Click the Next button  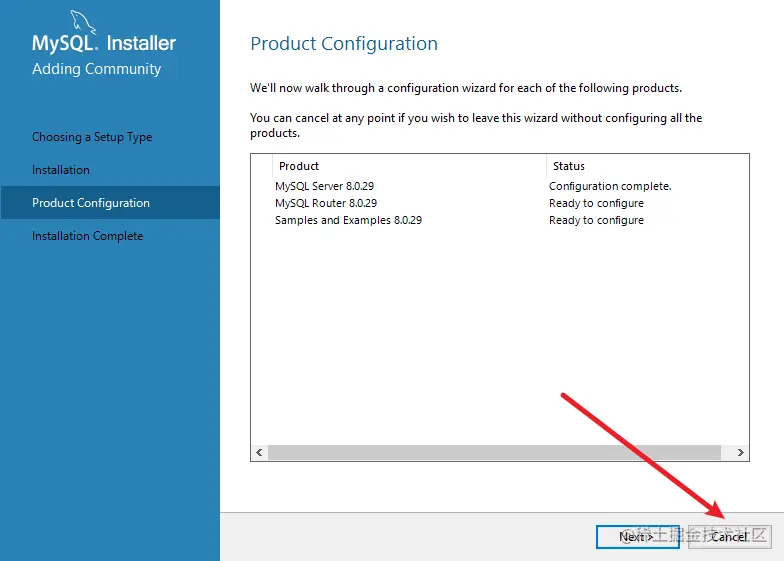tap(638, 536)
